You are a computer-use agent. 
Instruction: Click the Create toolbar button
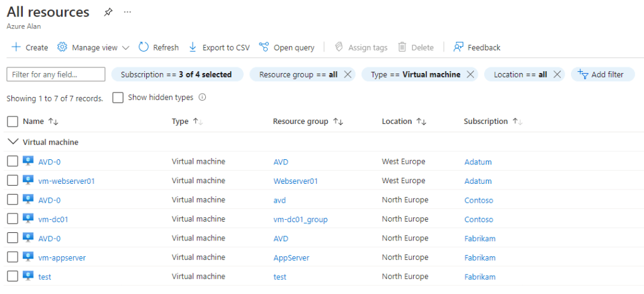[x=29, y=47]
